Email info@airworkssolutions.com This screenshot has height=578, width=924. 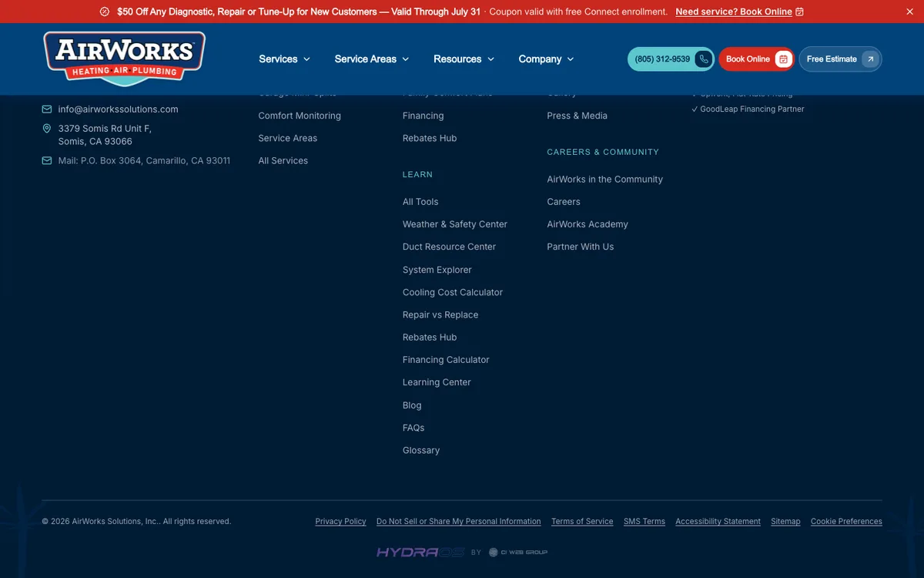coord(118,109)
